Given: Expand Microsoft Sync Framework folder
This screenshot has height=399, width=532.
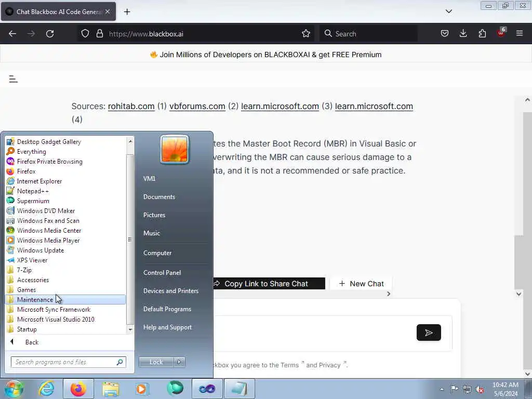Looking at the screenshot, I should (54, 309).
